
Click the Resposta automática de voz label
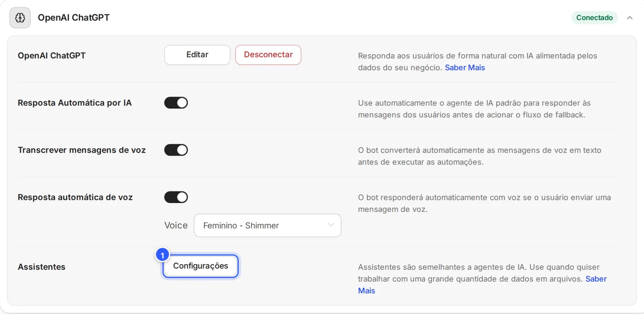coord(75,197)
